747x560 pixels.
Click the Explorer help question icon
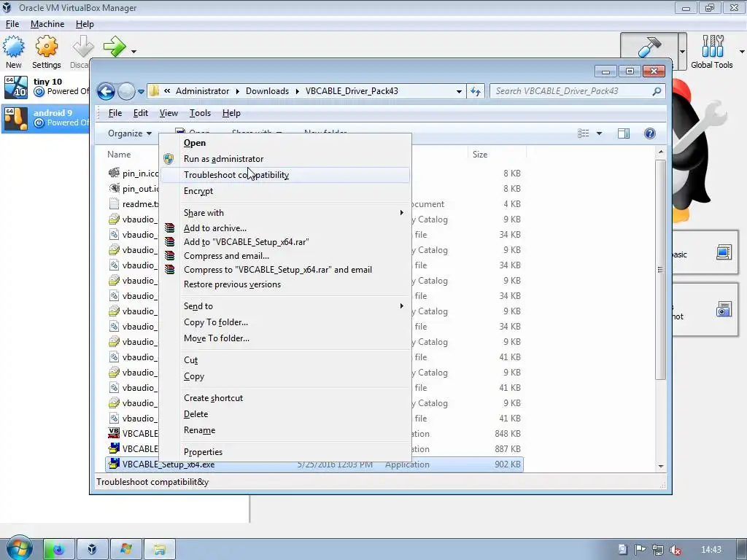650,133
